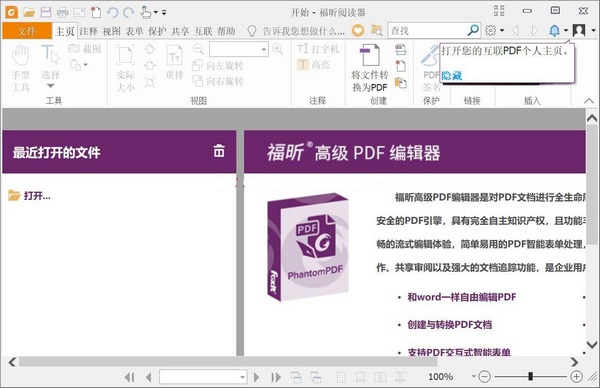Click the orange heart icon
Image resolution: width=600 pixels, height=388 pixels.
tap(358, 31)
